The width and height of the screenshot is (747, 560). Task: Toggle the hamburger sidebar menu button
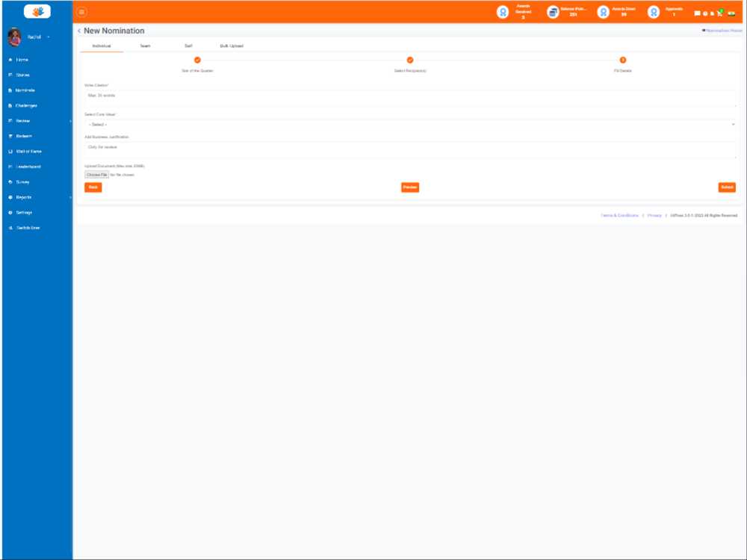click(x=81, y=12)
